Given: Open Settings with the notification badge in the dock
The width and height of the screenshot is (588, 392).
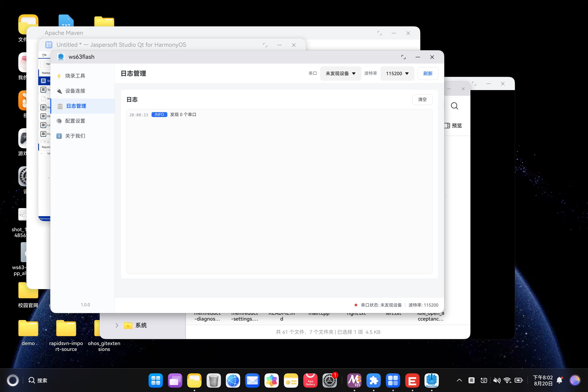Looking at the screenshot, I should (329, 381).
